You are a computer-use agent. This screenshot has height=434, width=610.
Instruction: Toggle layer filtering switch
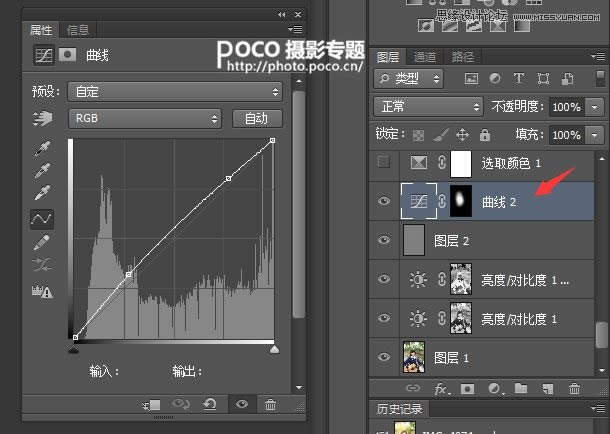(600, 78)
